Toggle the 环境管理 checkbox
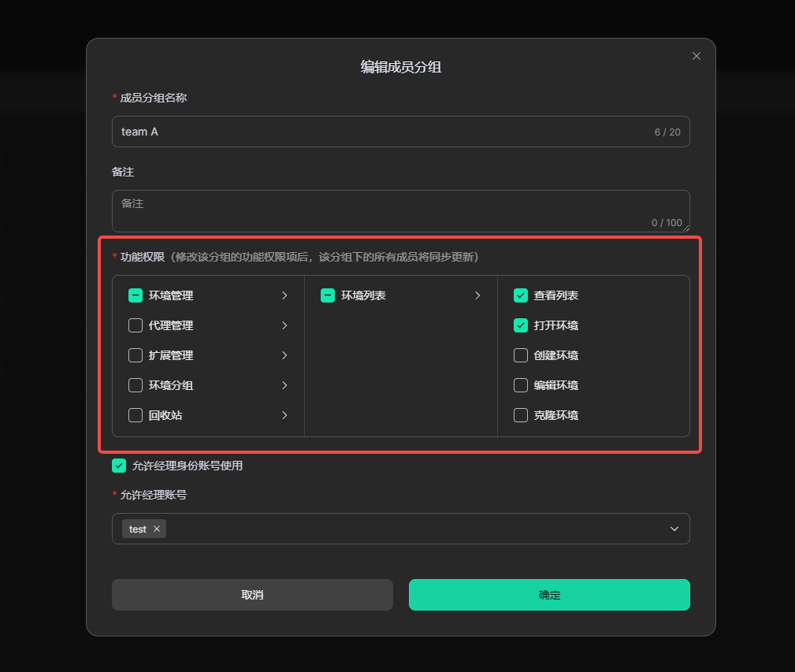 [136, 296]
